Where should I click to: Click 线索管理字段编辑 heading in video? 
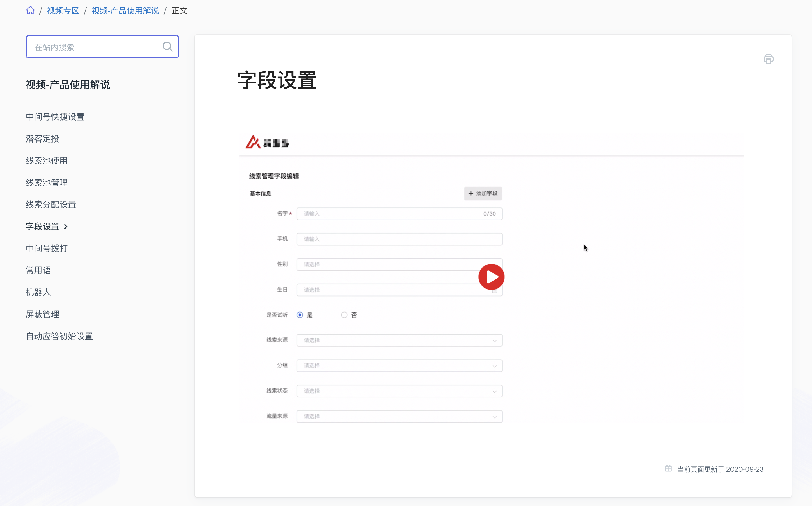coord(274,176)
